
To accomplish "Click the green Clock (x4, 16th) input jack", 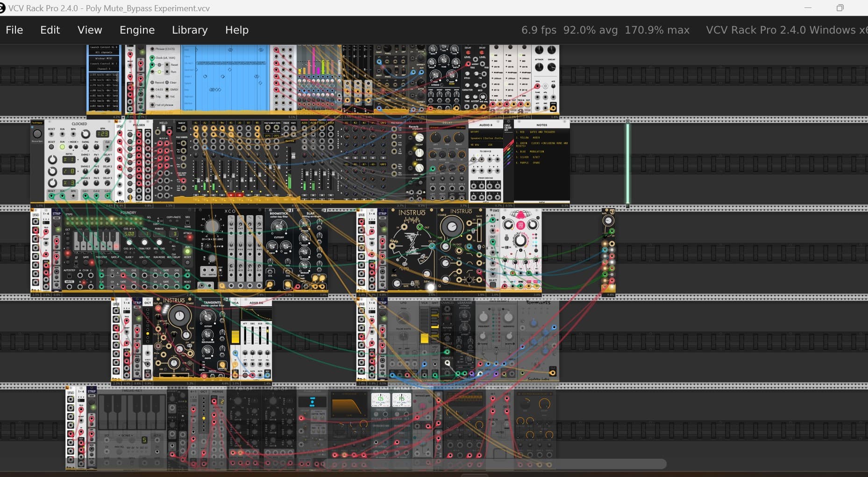I will [152, 58].
